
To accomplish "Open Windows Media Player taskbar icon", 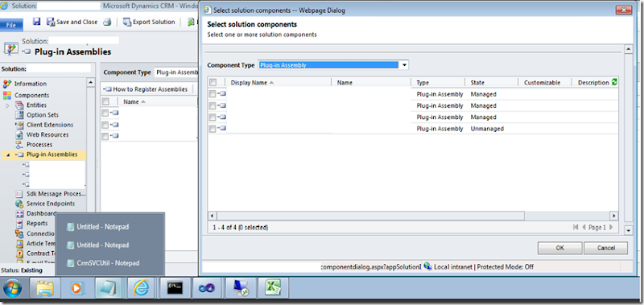I will coord(76,288).
